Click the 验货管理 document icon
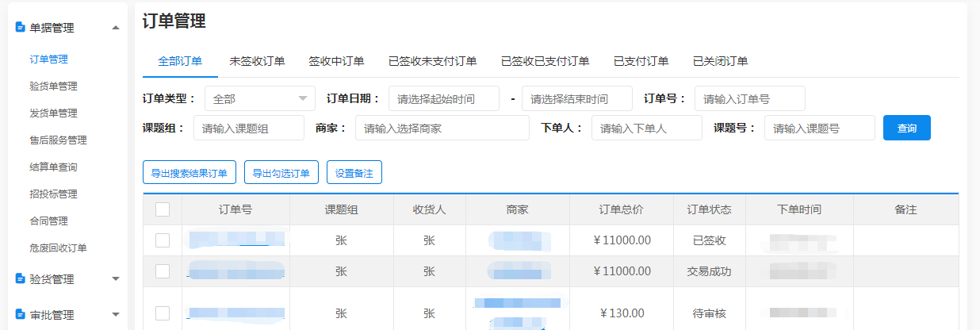Viewport: 980px width, 330px height. (21, 278)
